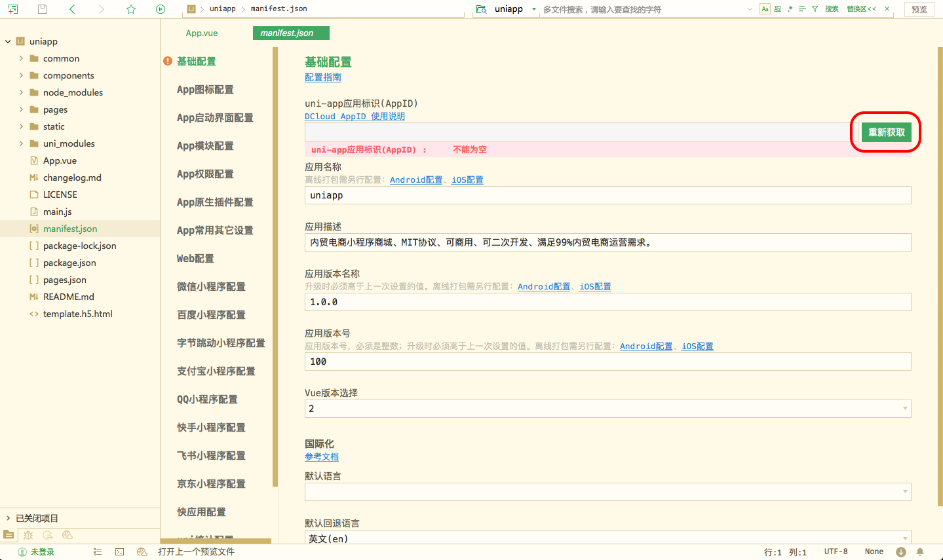This screenshot has height=560, width=943.
Task: Click the run play icon
Action: 161,9
